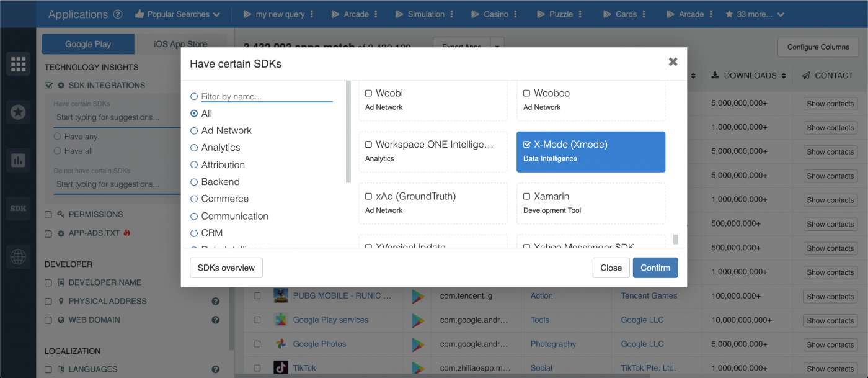
Task: Select the Backend category radio
Action: pyautogui.click(x=194, y=182)
